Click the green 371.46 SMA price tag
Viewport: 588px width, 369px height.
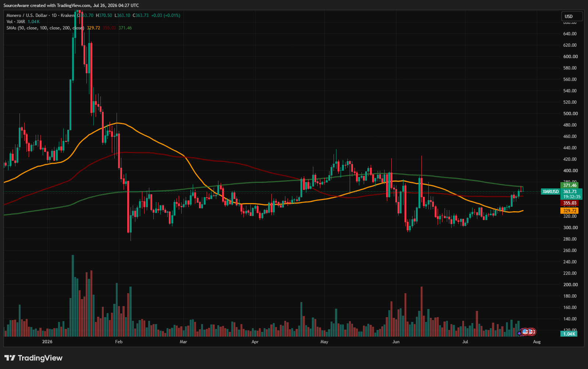(570, 185)
